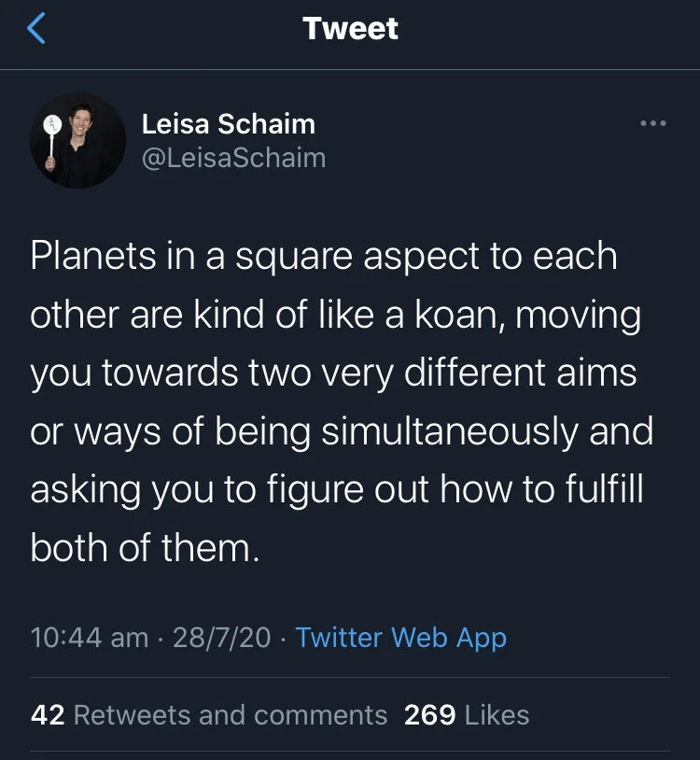Open the three-dot more options menu
Viewport: 700px width, 760px height.
pyautogui.click(x=652, y=123)
